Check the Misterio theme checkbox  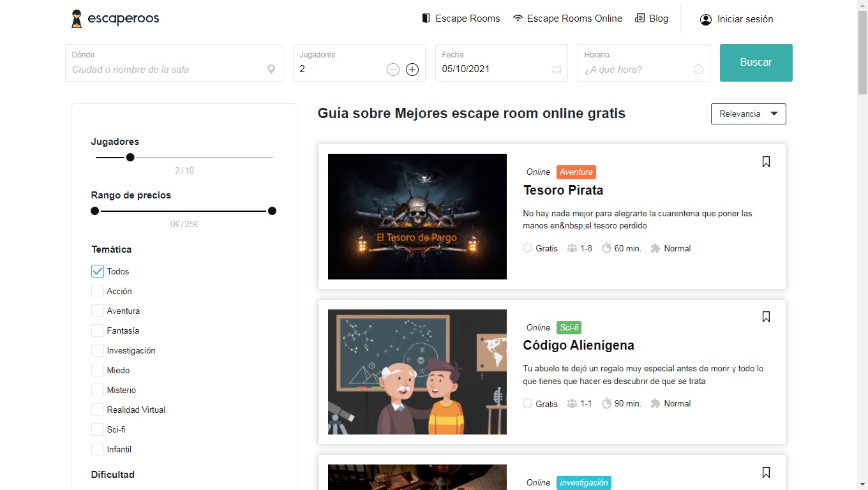tap(98, 390)
